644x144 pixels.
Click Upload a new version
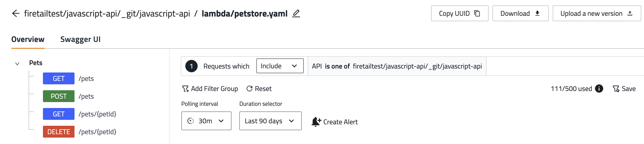(x=596, y=14)
